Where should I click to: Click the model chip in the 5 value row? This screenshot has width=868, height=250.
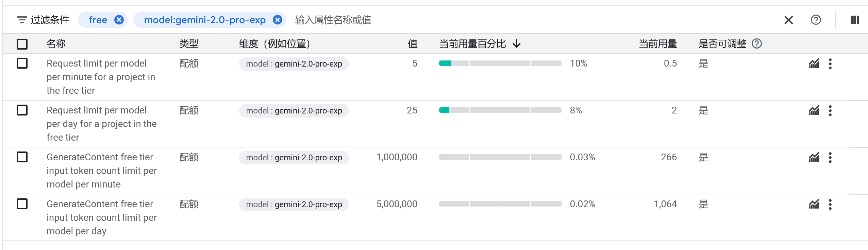(x=294, y=64)
